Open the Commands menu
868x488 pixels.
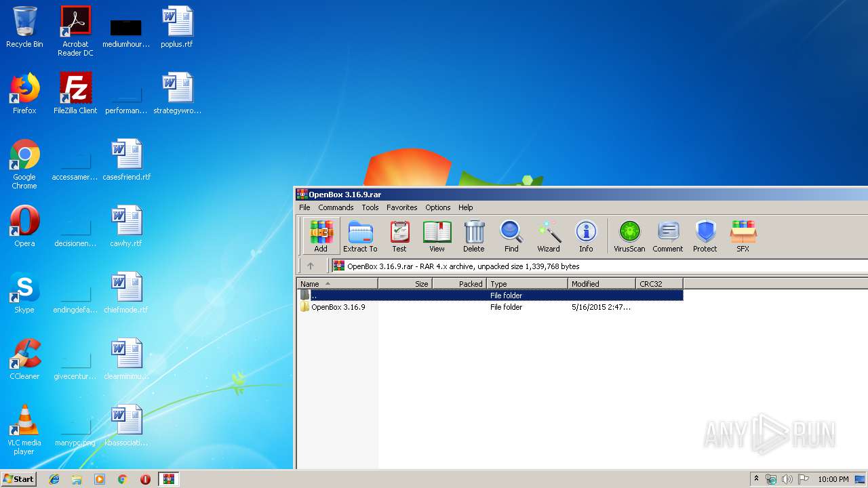click(x=336, y=207)
